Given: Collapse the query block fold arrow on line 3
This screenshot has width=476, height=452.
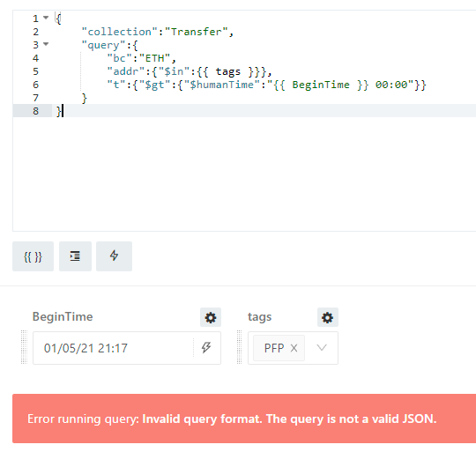Looking at the screenshot, I should (46, 44).
